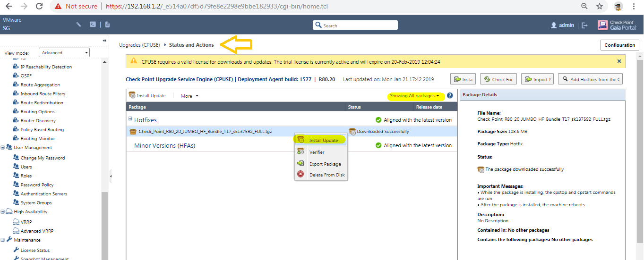Image resolution: width=644 pixels, height=260 pixels.
Task: Open Route Aggregation in tree
Action: (x=40, y=85)
